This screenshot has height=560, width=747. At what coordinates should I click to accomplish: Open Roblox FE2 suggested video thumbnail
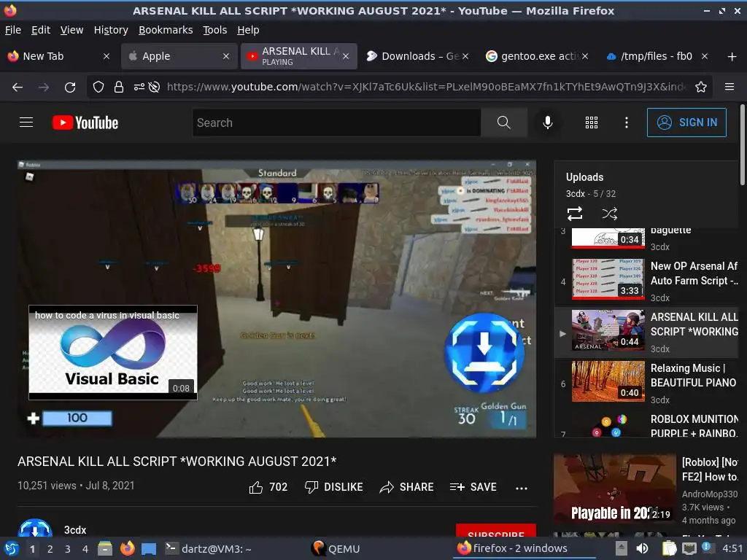pos(614,489)
